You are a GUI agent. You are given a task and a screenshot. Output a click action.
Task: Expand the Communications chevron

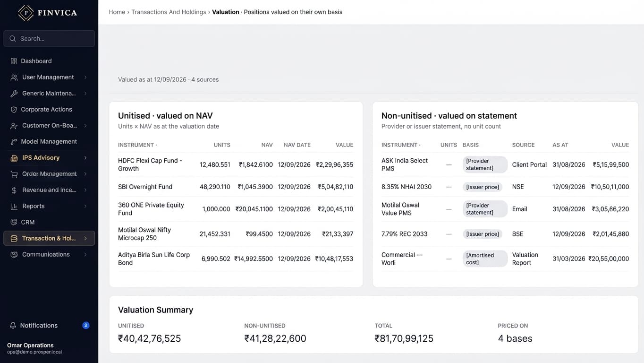point(85,254)
